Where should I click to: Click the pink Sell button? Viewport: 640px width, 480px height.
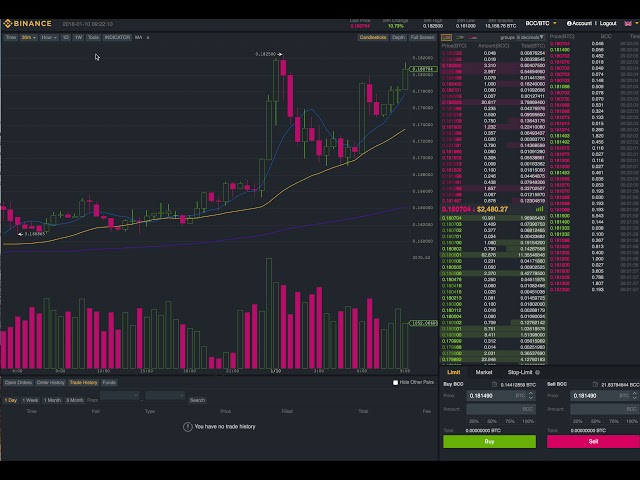pyautogui.click(x=593, y=442)
